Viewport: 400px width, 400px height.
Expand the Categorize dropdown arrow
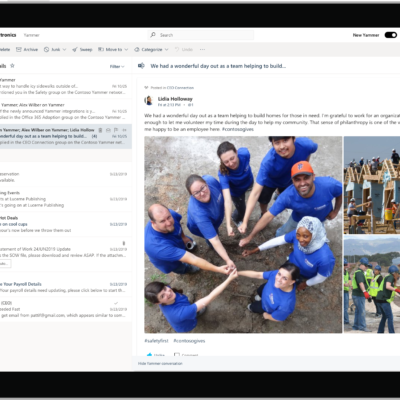(x=166, y=50)
